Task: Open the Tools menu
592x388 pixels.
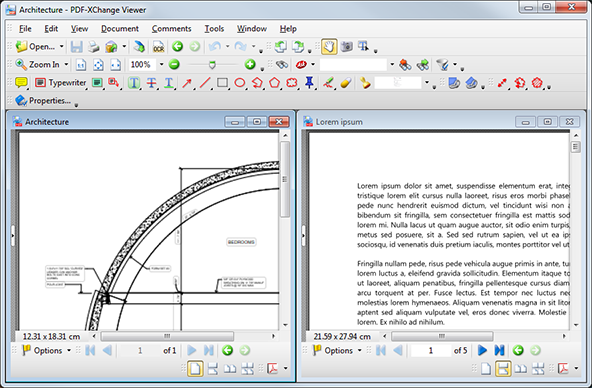Action: click(x=214, y=29)
